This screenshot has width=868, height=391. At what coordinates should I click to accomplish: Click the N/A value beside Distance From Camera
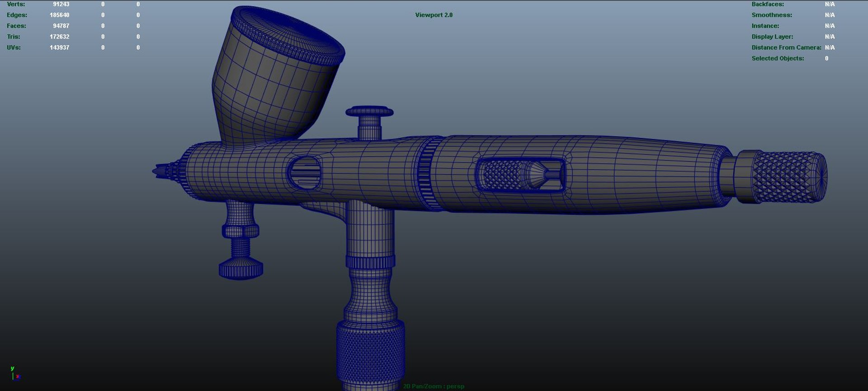830,47
